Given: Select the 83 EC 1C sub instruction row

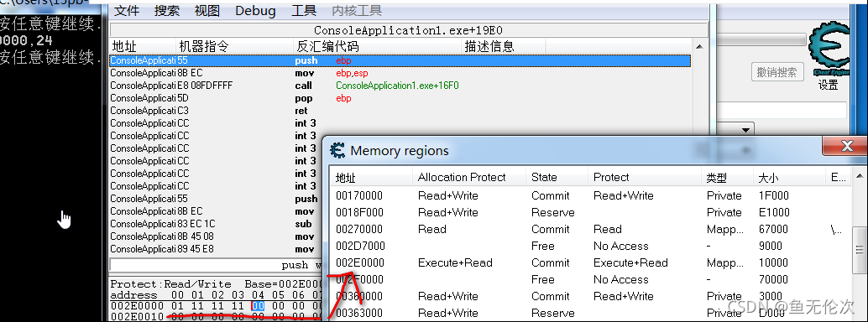Looking at the screenshot, I should [x=216, y=224].
